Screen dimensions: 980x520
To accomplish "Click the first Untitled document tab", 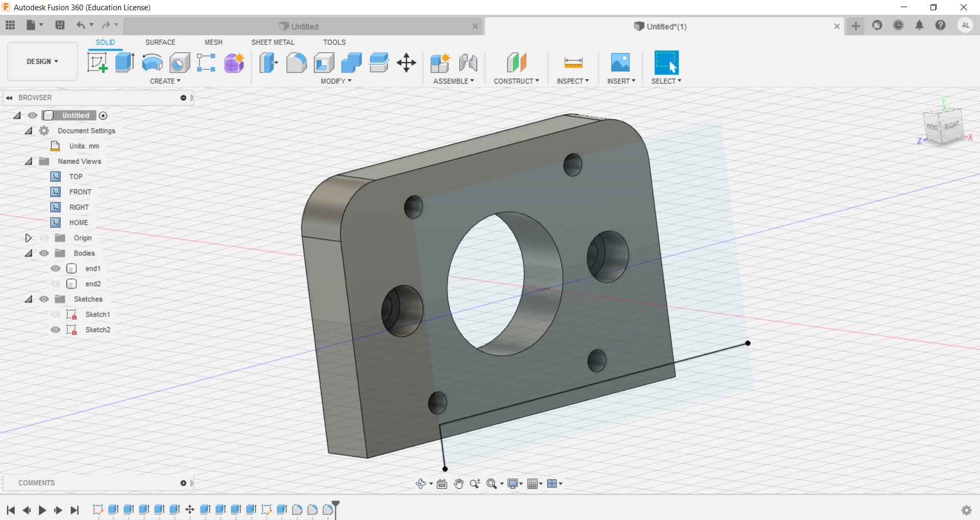I will [304, 27].
